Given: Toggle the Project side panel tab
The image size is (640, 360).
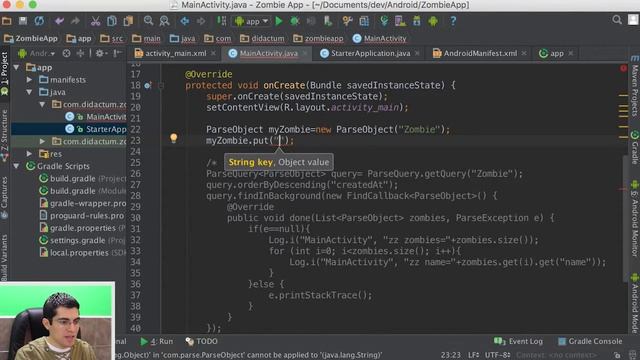Looking at the screenshot, I should coord(4,73).
